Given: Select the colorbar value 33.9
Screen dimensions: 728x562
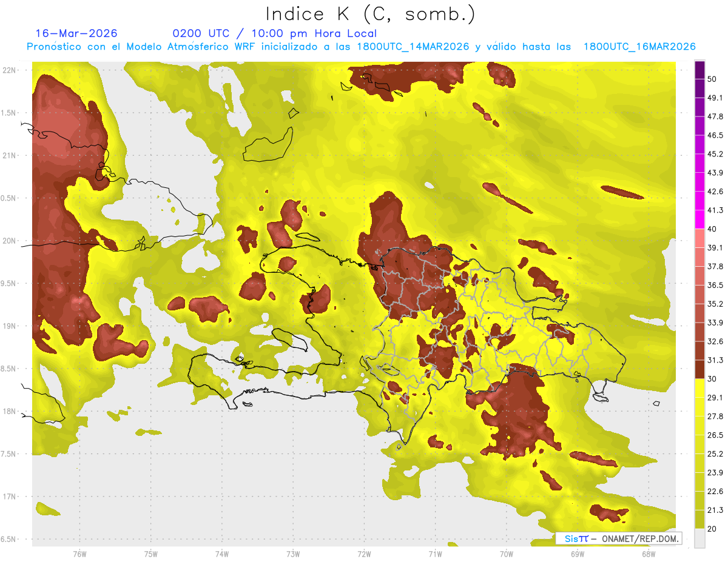Looking at the screenshot, I should point(715,323).
